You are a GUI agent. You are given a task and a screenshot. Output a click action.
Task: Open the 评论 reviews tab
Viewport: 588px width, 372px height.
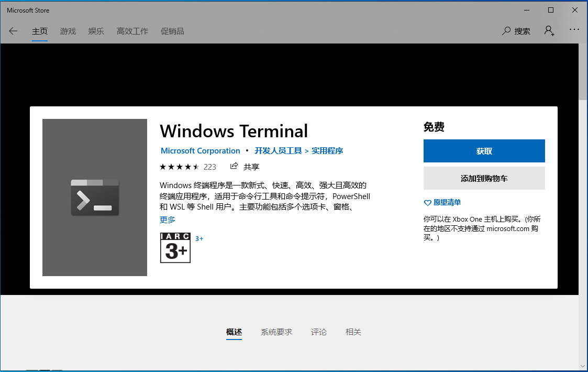318,332
